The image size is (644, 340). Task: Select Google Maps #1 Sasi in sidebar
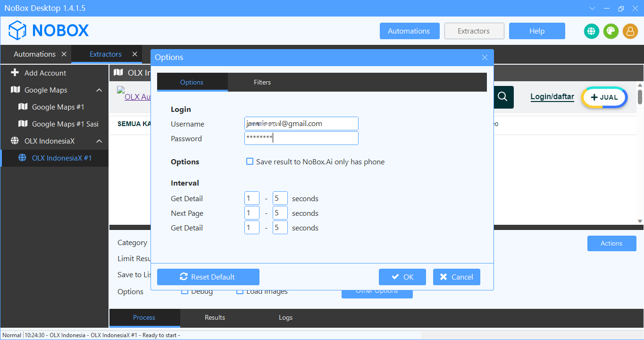[65, 124]
